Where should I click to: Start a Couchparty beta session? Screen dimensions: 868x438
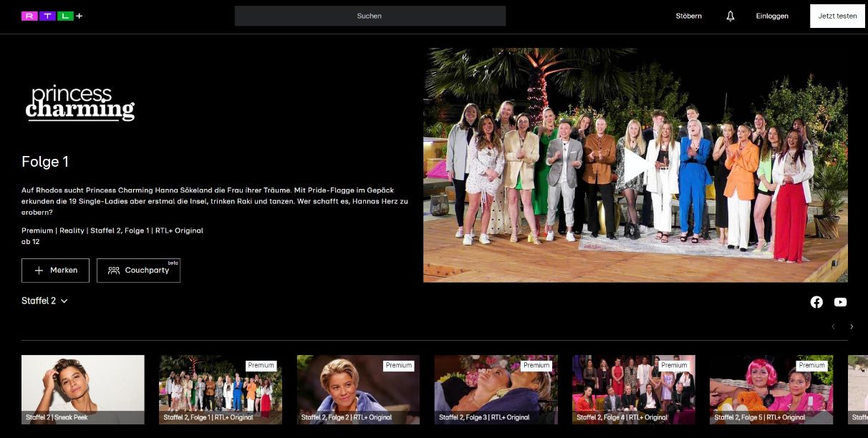coord(138,271)
